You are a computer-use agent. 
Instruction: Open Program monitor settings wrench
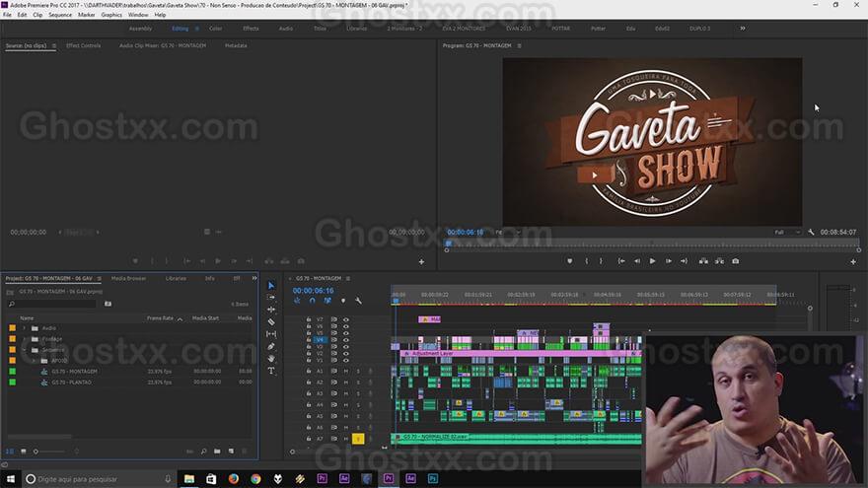811,233
